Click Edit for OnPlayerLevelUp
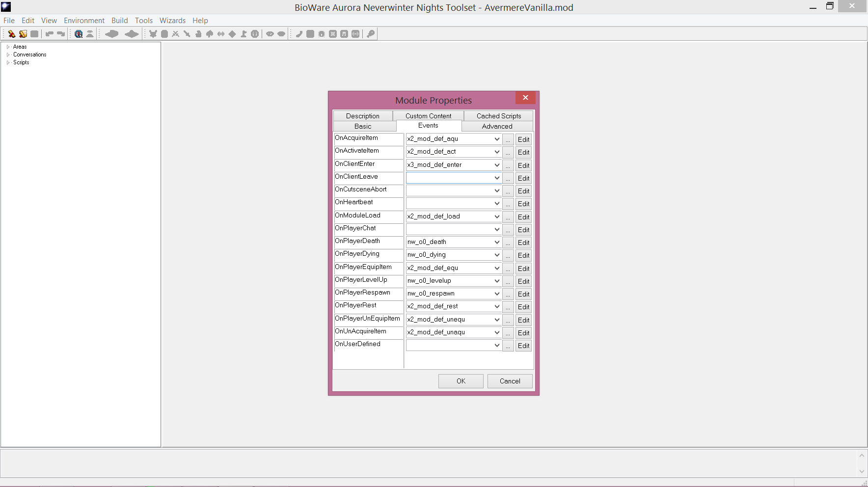The image size is (868, 487). pos(524,281)
